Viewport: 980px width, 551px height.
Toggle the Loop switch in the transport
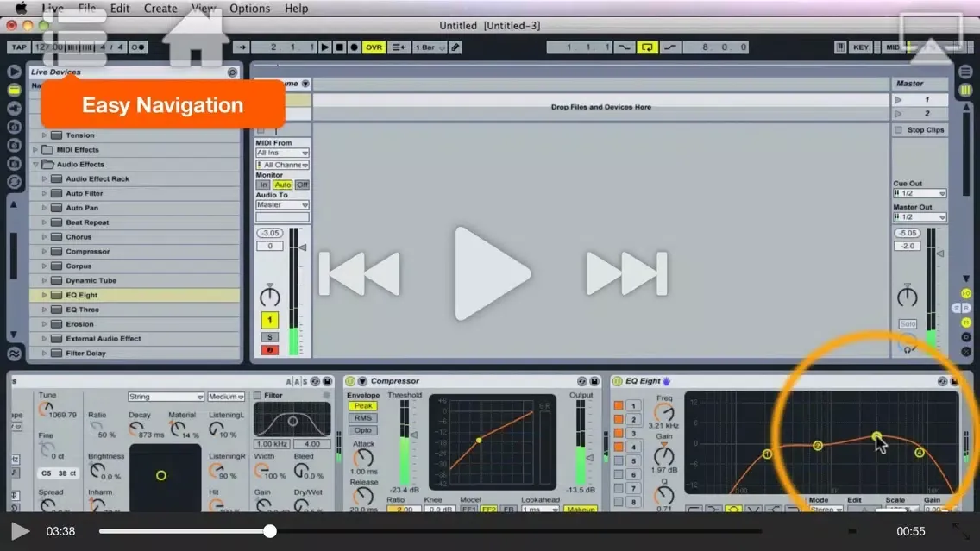coord(647,47)
